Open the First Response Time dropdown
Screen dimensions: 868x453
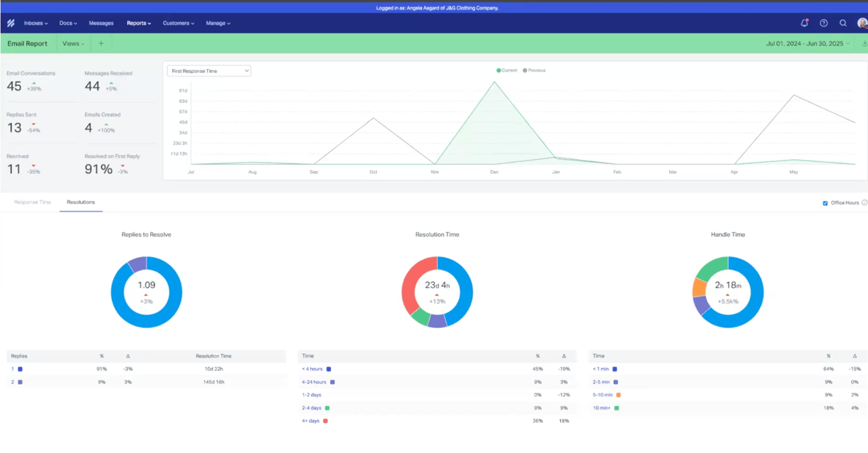tap(209, 71)
